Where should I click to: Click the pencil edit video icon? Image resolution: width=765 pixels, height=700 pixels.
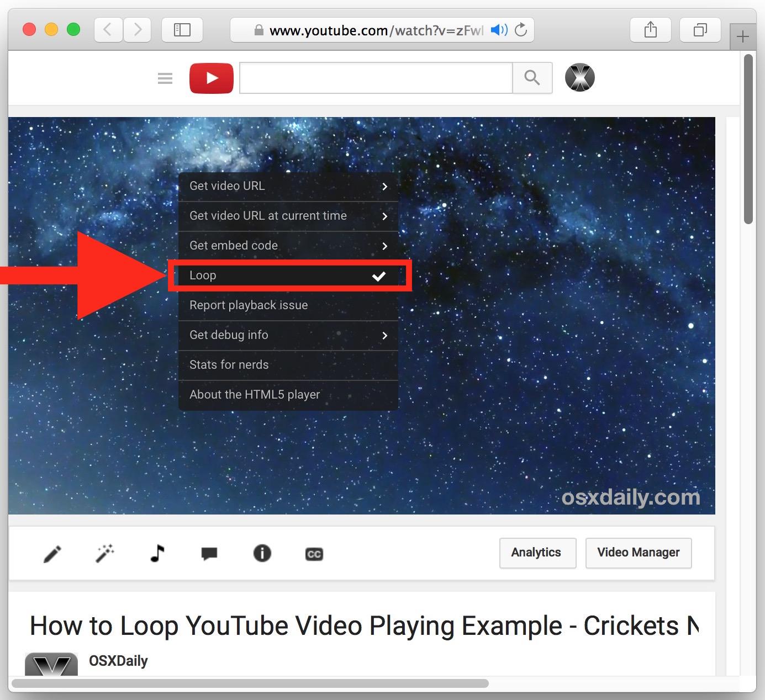[52, 554]
